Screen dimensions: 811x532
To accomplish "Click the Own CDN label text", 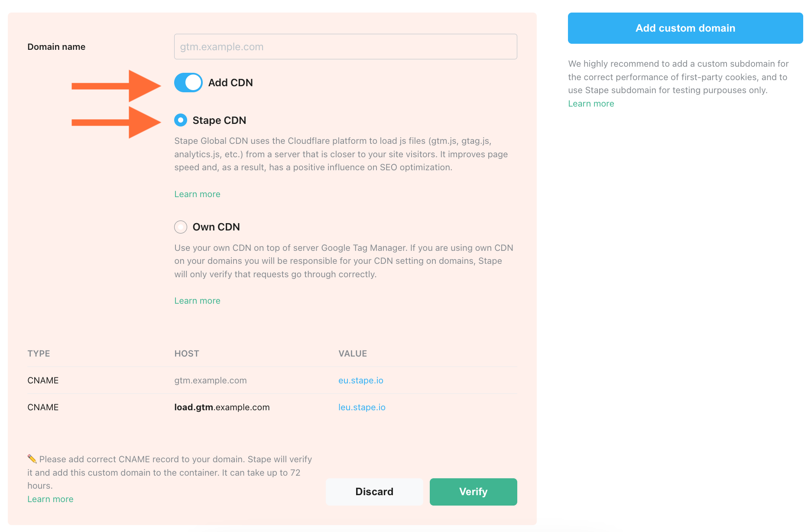I will (216, 227).
